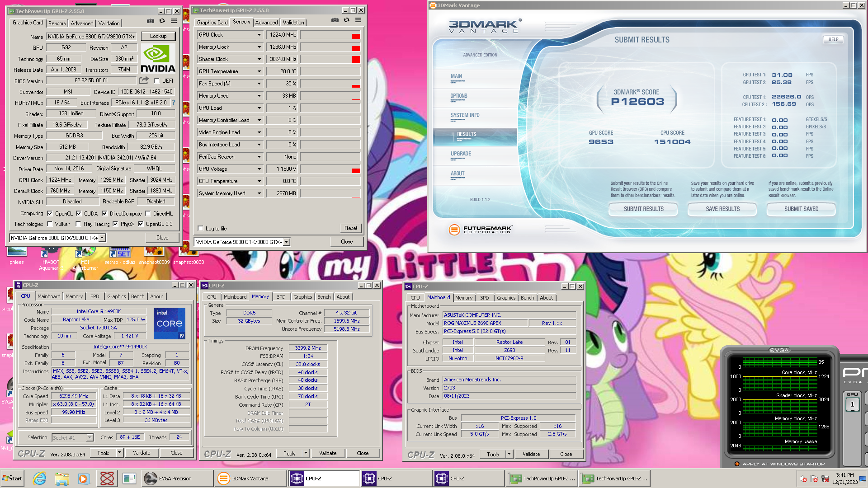This screenshot has width=868, height=488.
Task: Open media player icon on taskbar
Action: click(84, 479)
